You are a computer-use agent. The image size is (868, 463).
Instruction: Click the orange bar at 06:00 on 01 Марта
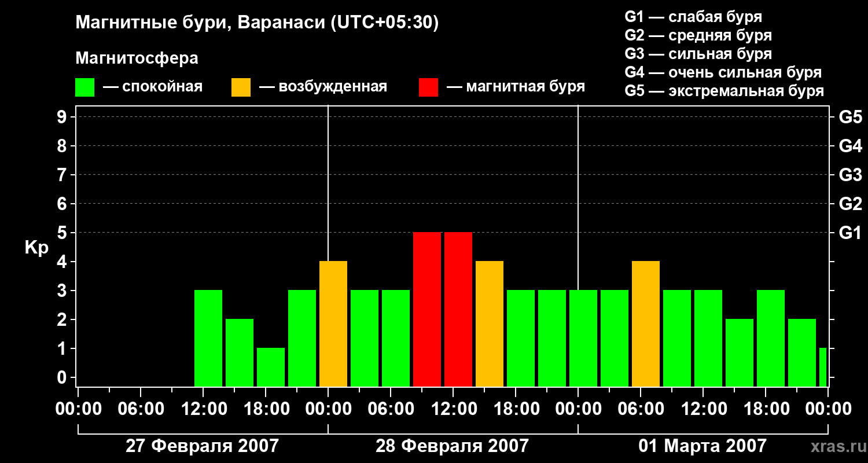coord(646,324)
